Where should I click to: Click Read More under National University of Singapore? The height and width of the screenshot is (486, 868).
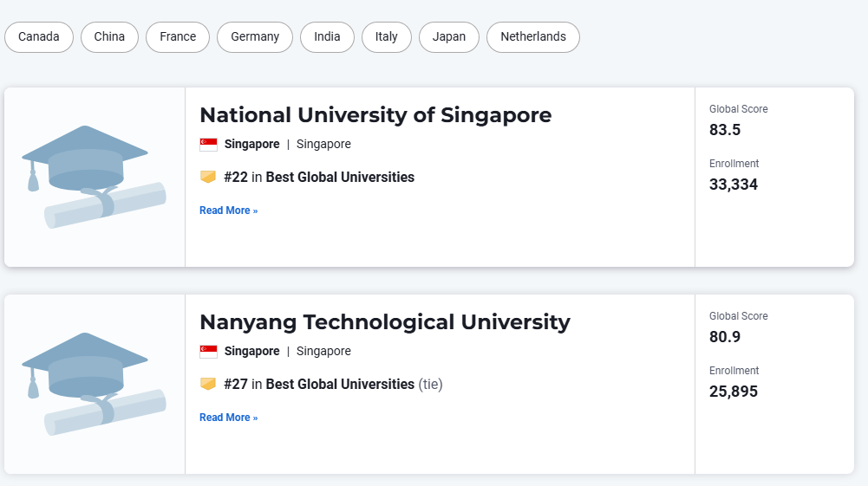tap(229, 211)
